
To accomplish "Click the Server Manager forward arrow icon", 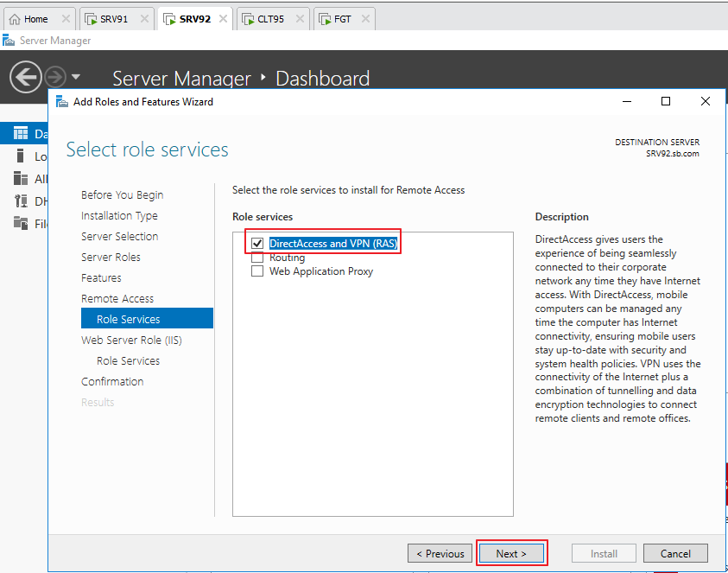I will pos(55,77).
